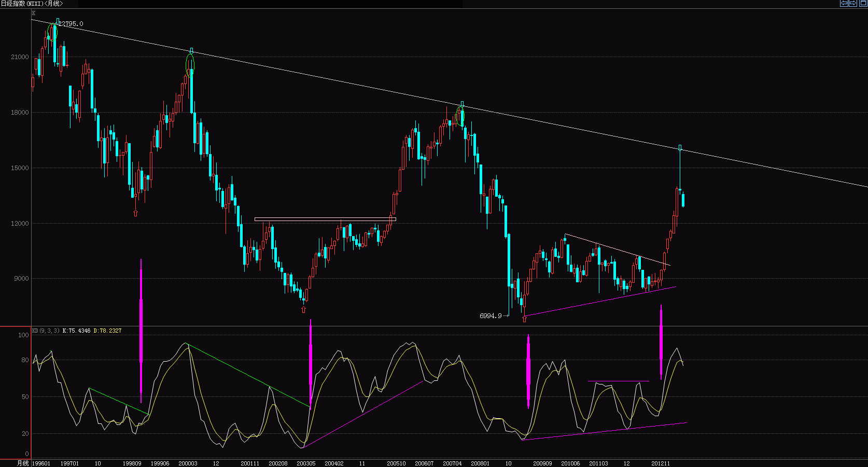Click the 199701 date on the time axis

coord(70,463)
